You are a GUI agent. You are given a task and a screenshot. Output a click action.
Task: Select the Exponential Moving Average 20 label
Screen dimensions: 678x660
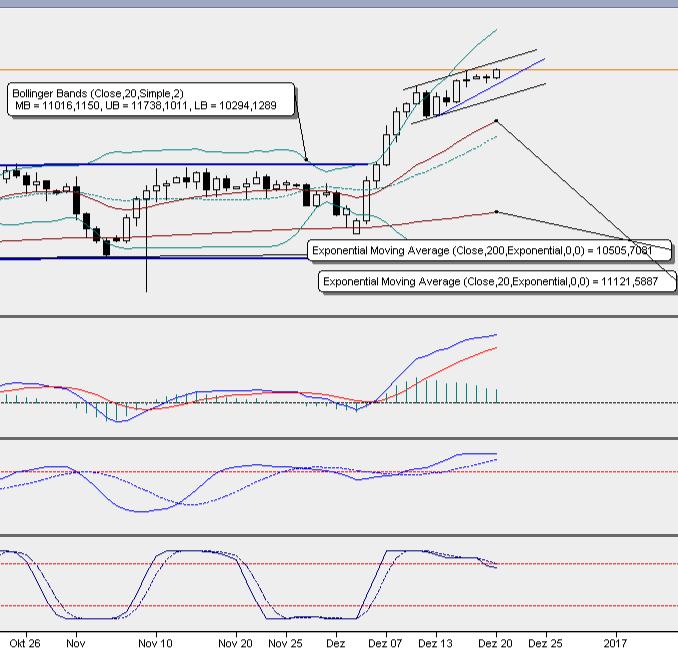point(497,282)
